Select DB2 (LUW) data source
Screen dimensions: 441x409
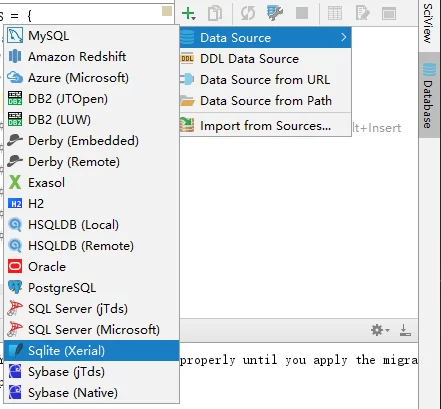[92, 120]
